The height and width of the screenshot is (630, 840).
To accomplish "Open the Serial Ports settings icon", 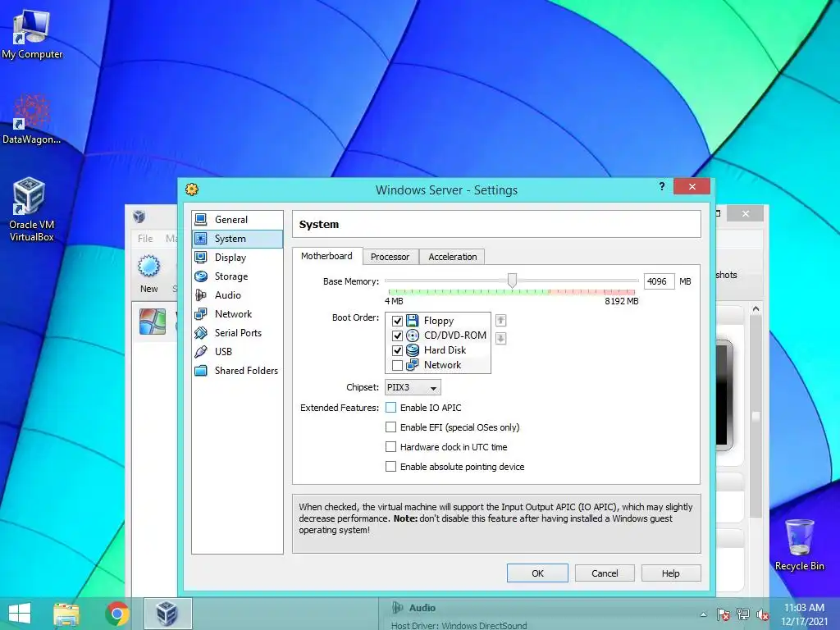I will [201, 333].
